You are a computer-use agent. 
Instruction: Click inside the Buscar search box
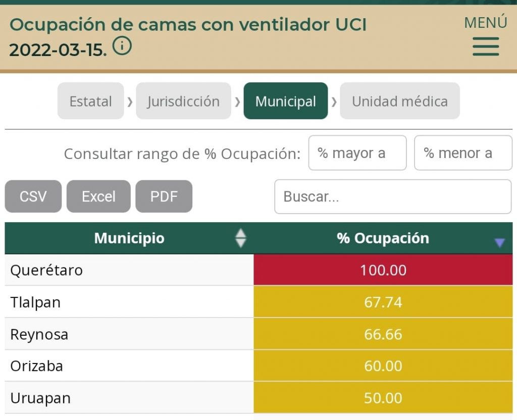(x=393, y=196)
